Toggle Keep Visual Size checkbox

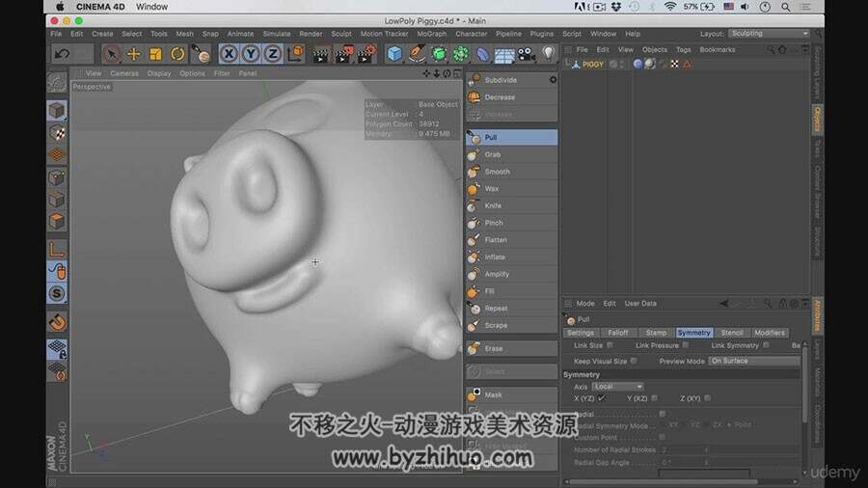coord(634,362)
